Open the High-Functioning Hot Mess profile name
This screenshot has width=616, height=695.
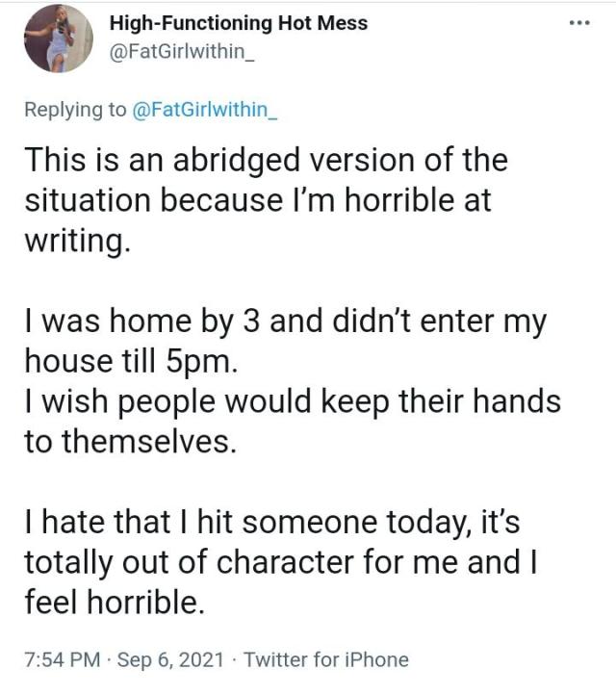(x=239, y=23)
